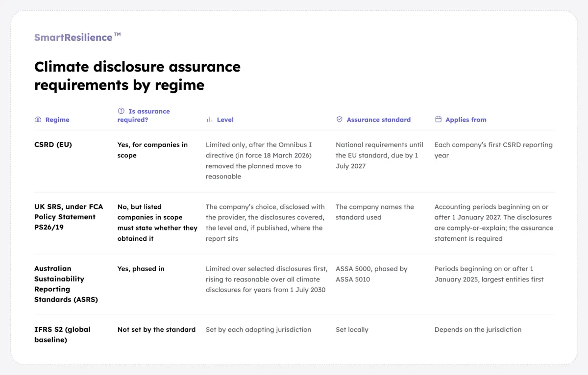Click the Is assurance required? column header

point(144,115)
